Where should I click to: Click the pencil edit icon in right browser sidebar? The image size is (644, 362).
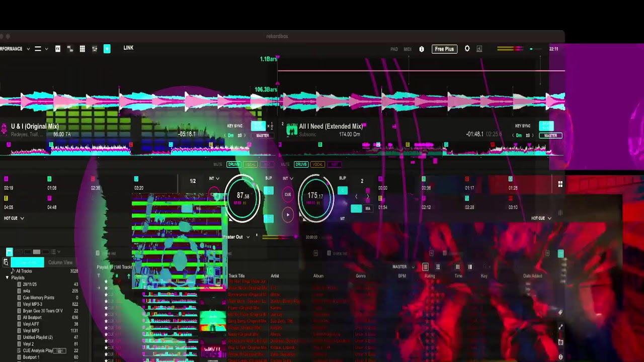pyautogui.click(x=560, y=327)
